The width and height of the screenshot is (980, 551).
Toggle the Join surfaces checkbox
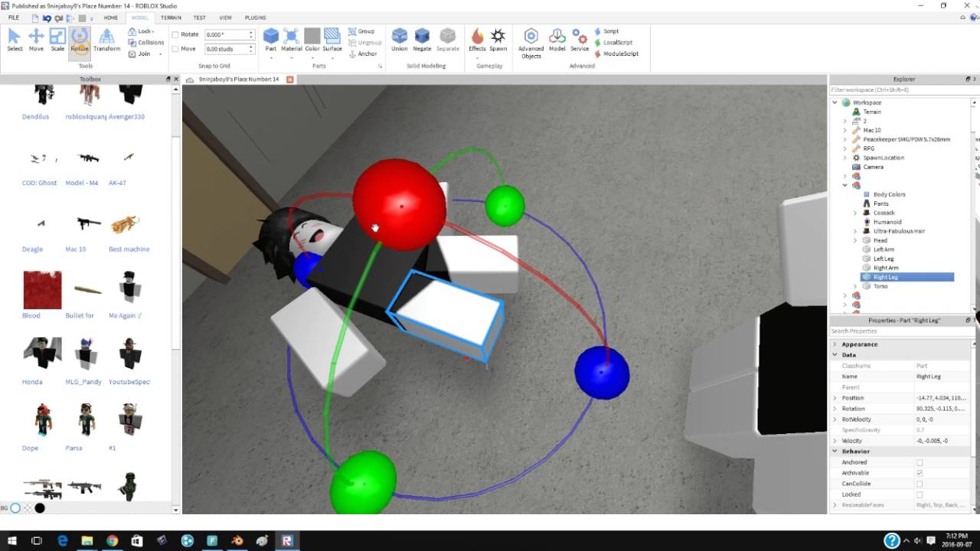point(132,54)
